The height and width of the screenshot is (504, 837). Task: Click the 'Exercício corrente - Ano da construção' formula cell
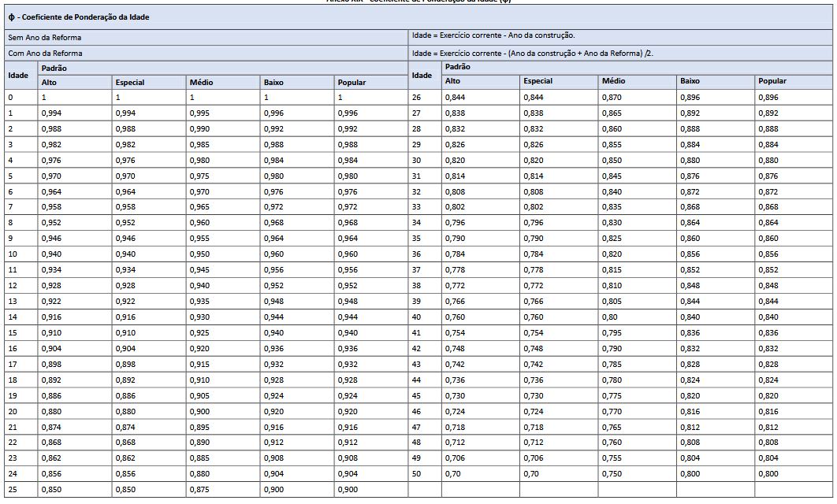click(x=493, y=36)
